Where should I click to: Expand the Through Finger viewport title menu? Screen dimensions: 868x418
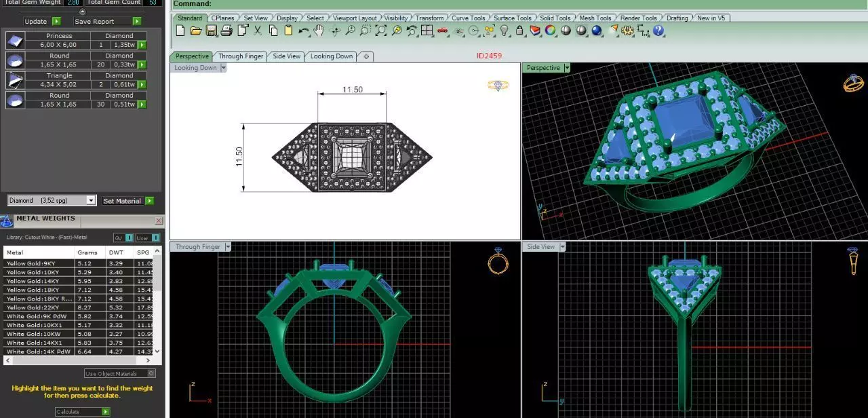(228, 247)
